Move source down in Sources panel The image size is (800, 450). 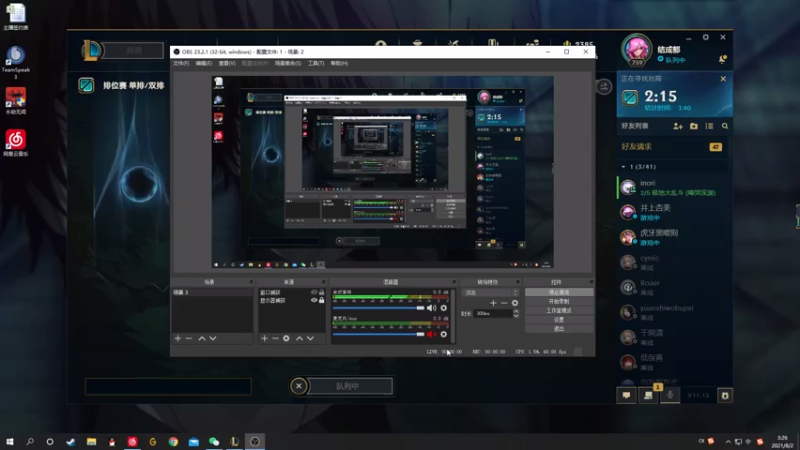[x=310, y=338]
